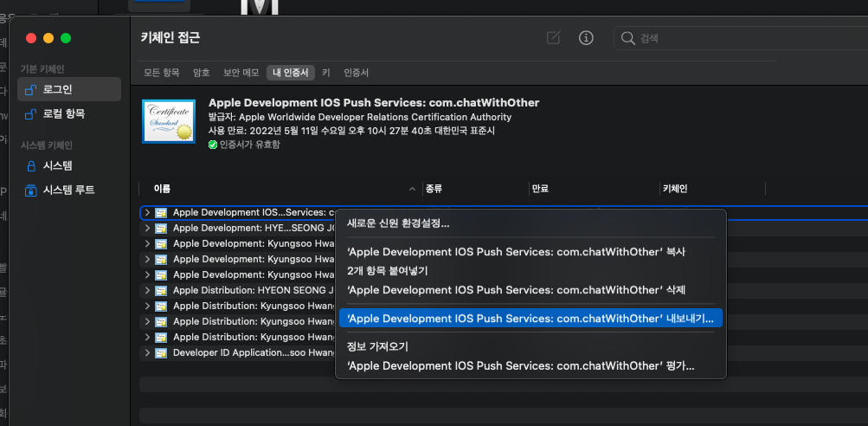The width and height of the screenshot is (868, 426).
Task: Click the 발급자 issuer line text
Action: tap(360, 118)
